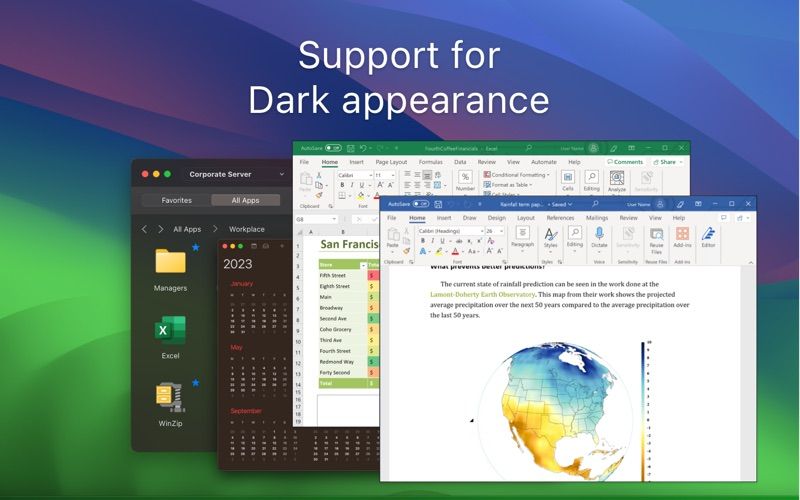Screen dimensions: 800x500
Task: Open the Store column filter dropdown in Excel
Action: (x=363, y=265)
